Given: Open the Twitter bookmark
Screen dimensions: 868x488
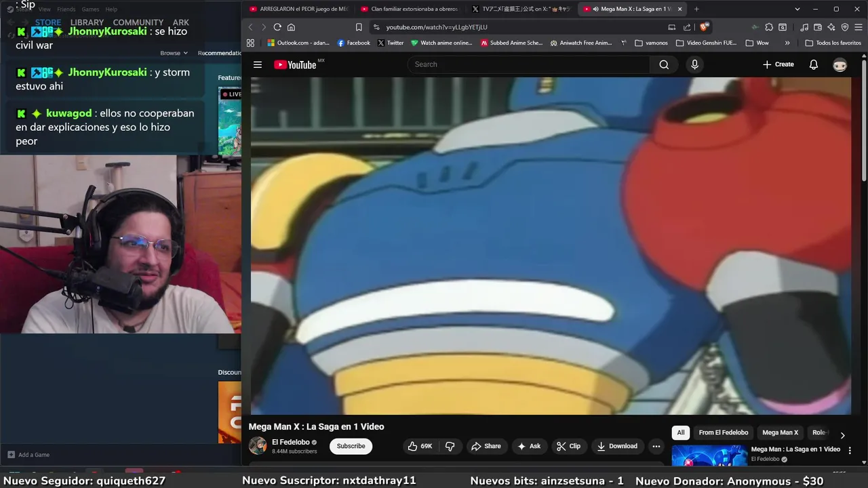Looking at the screenshot, I should (391, 43).
